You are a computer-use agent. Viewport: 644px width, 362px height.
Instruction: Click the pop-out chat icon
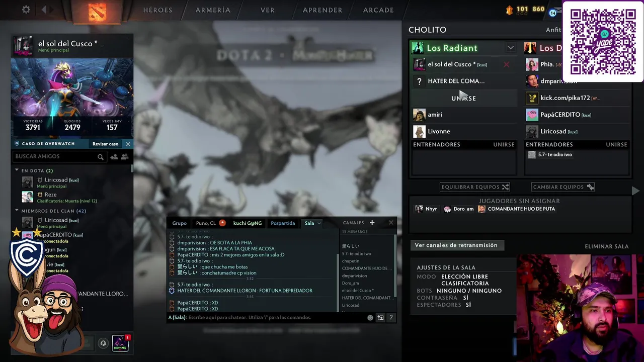[380, 318]
